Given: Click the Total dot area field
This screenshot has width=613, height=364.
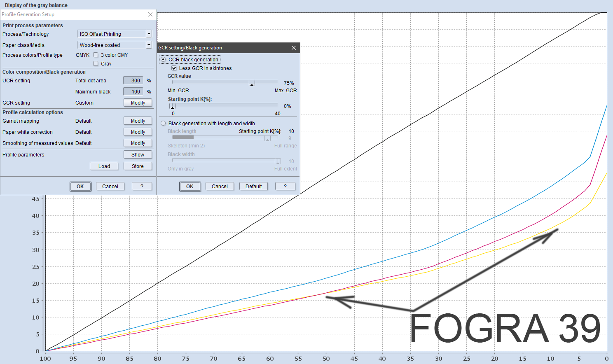Looking at the screenshot, I should 133,81.
